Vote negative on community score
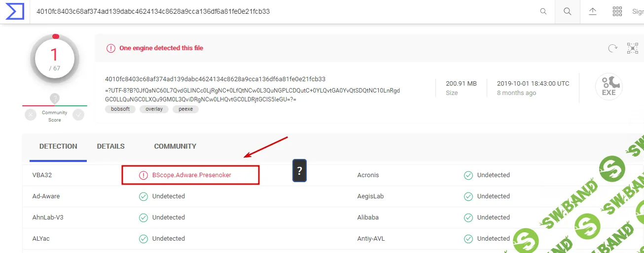The image size is (644, 253). coord(31,115)
